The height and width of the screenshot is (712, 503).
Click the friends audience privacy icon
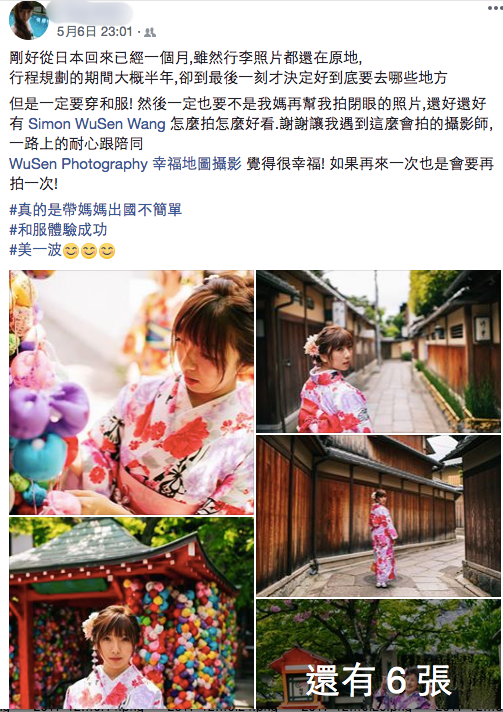pos(150,32)
